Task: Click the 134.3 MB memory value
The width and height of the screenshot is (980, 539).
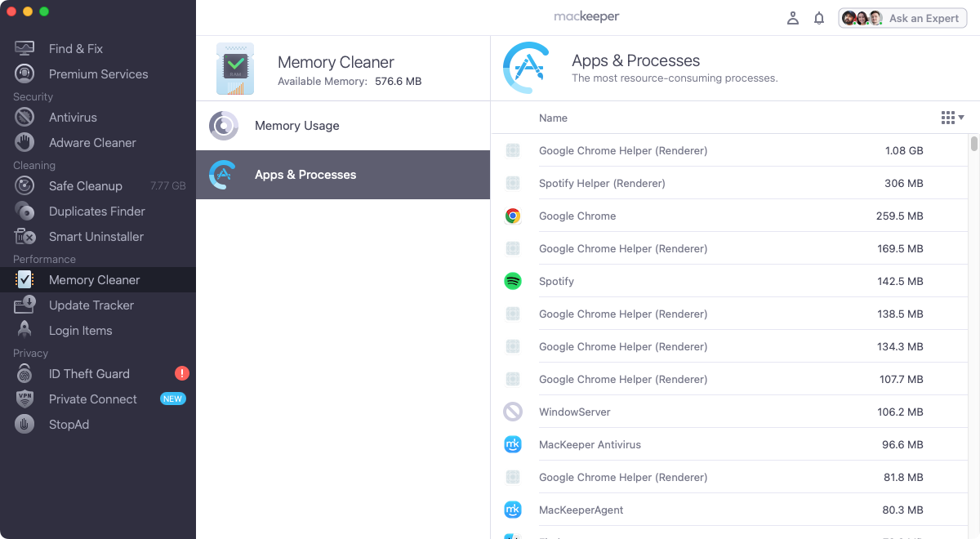Action: (900, 346)
